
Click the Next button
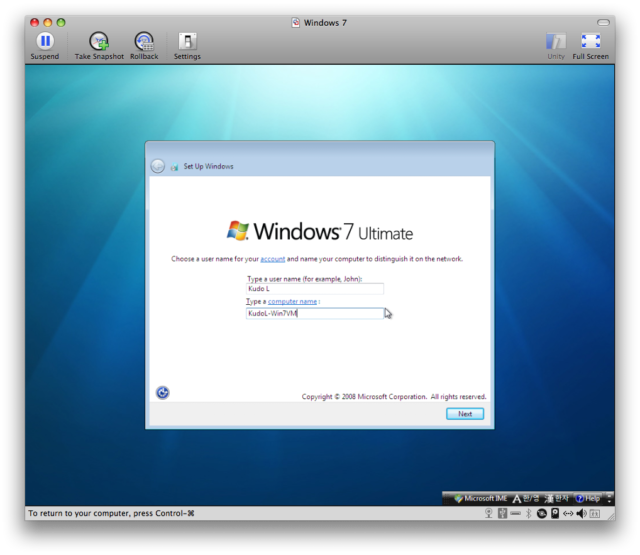(x=465, y=414)
